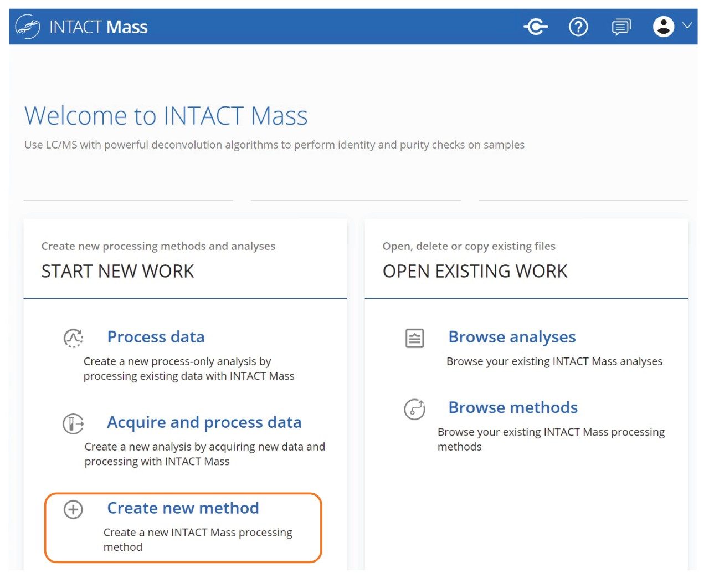Open the help question mark icon
Image resolution: width=709 pixels, height=588 pixels.
click(x=578, y=27)
